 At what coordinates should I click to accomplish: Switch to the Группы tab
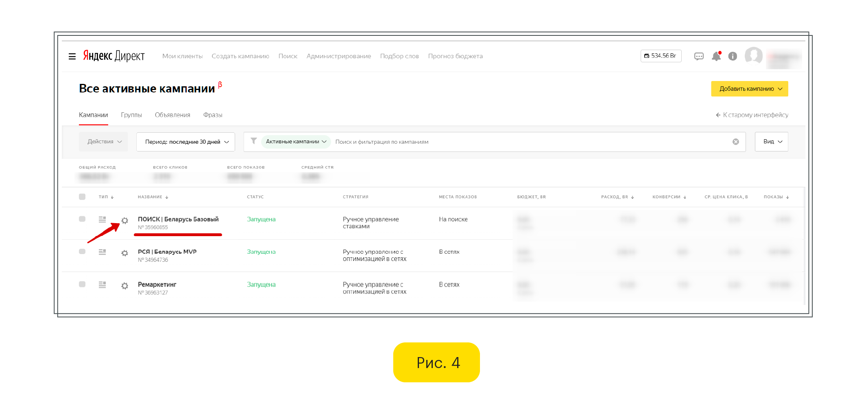pos(131,115)
